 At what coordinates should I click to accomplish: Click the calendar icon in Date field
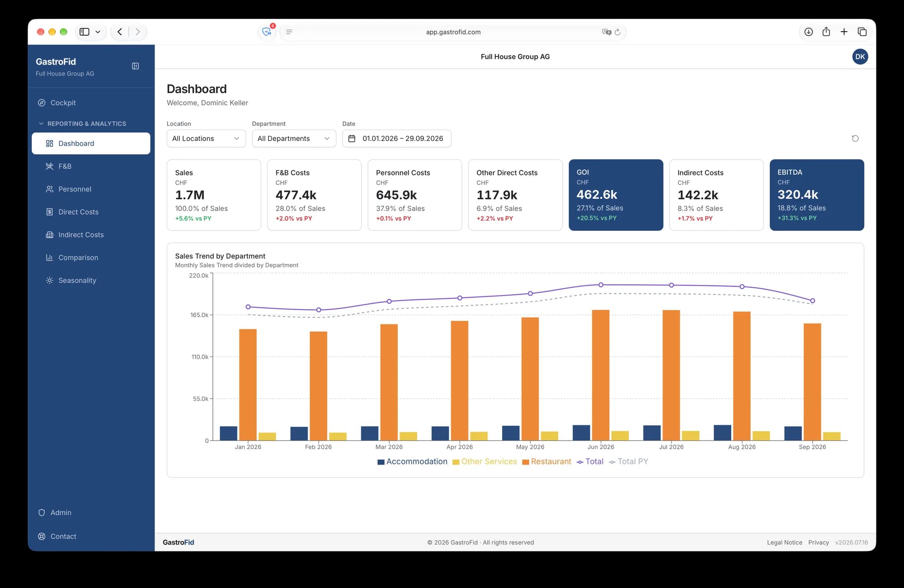(352, 138)
